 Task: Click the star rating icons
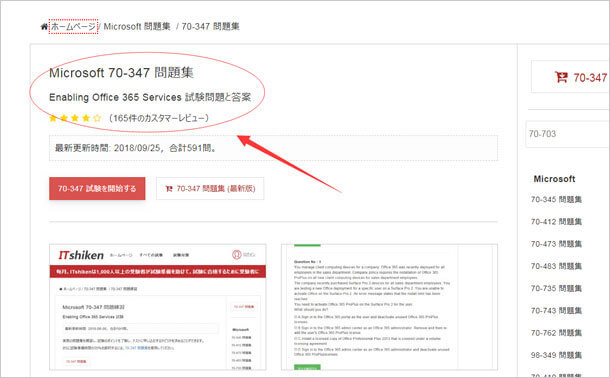[75, 118]
